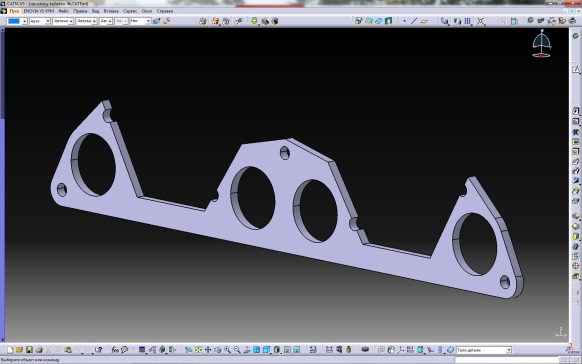
Task: Click the Paste icon in bottom toolbar
Action: (68, 350)
